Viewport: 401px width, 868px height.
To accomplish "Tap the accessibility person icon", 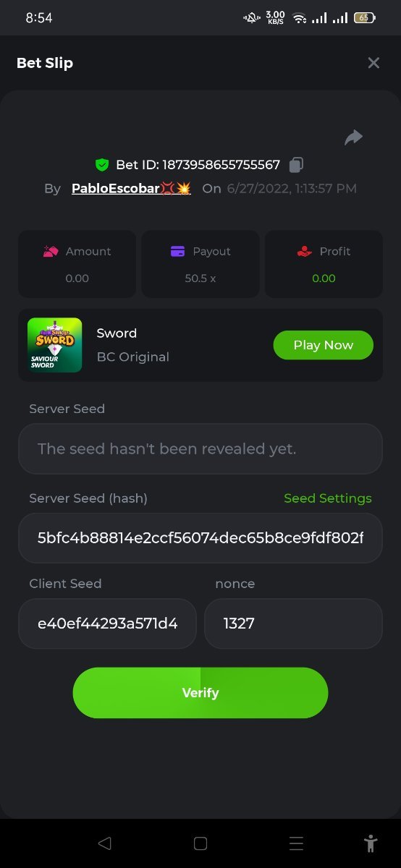I will pyautogui.click(x=371, y=843).
